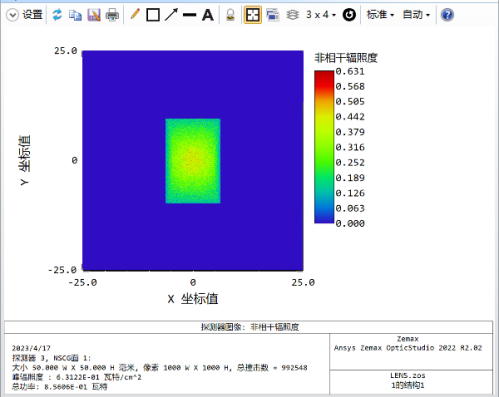The height and width of the screenshot is (397, 499).
Task: Choose the arrow annotation tool
Action: point(171,15)
